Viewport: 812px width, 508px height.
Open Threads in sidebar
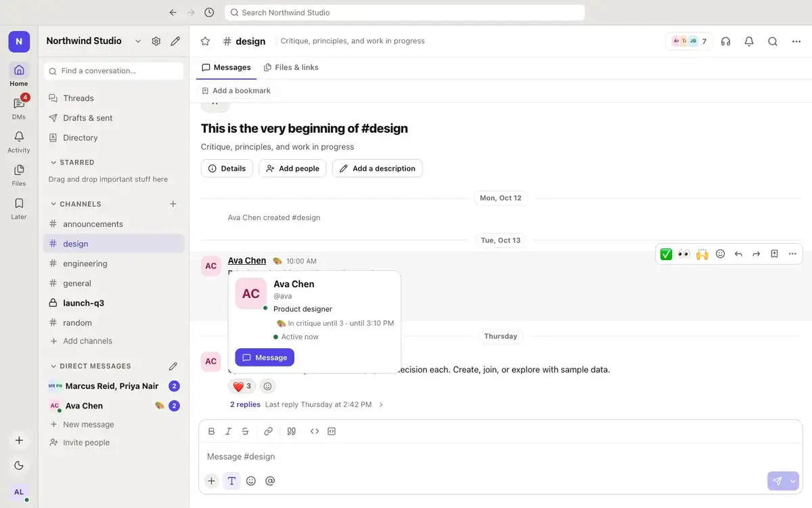point(114,98)
